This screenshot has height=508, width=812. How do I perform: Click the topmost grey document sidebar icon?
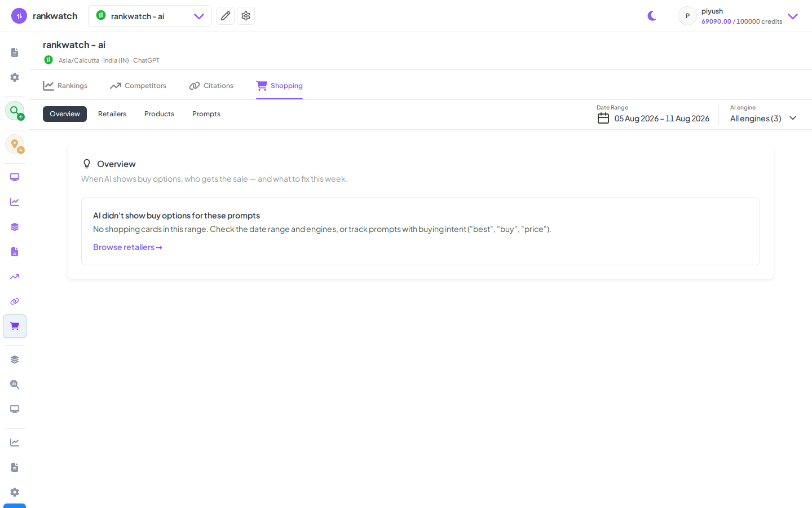tap(15, 52)
